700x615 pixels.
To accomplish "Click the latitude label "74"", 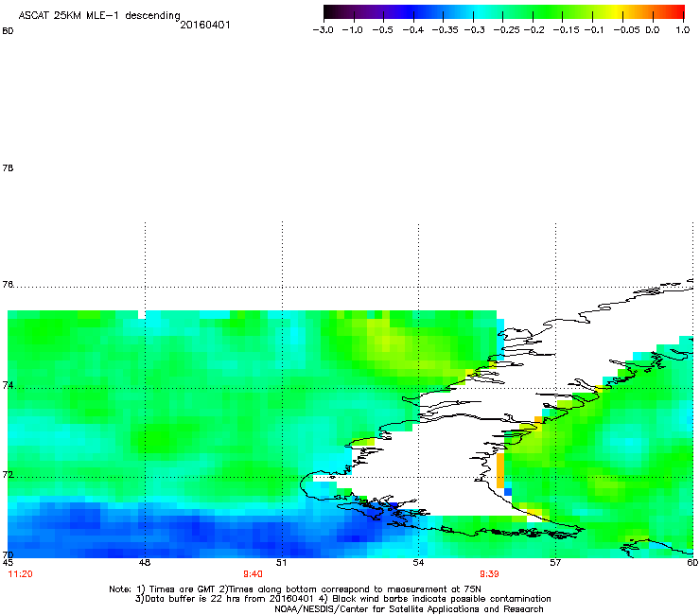I will (8, 385).
